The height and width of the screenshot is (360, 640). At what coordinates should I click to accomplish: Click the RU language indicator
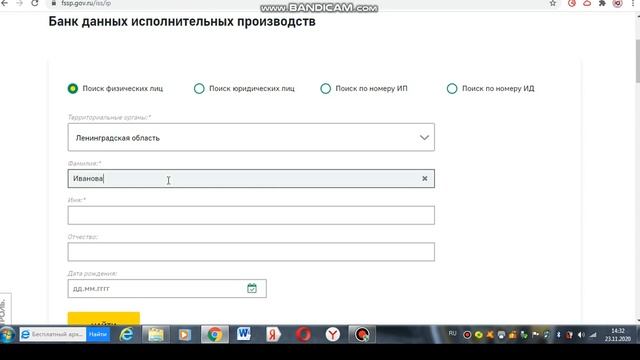[x=452, y=333]
